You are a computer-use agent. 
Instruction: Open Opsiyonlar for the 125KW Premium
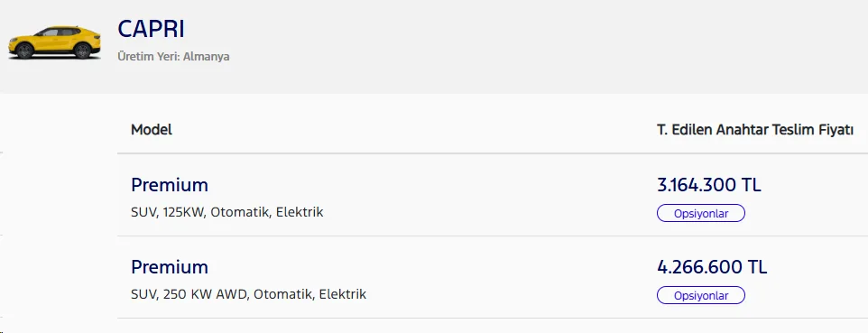701,213
